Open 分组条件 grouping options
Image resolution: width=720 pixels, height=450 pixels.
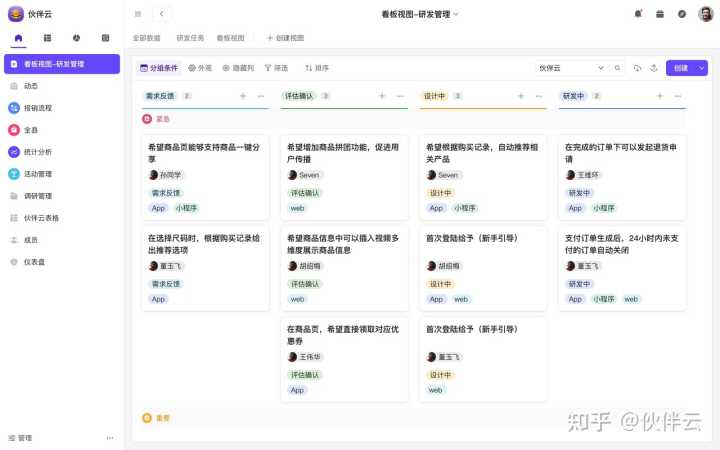point(159,68)
